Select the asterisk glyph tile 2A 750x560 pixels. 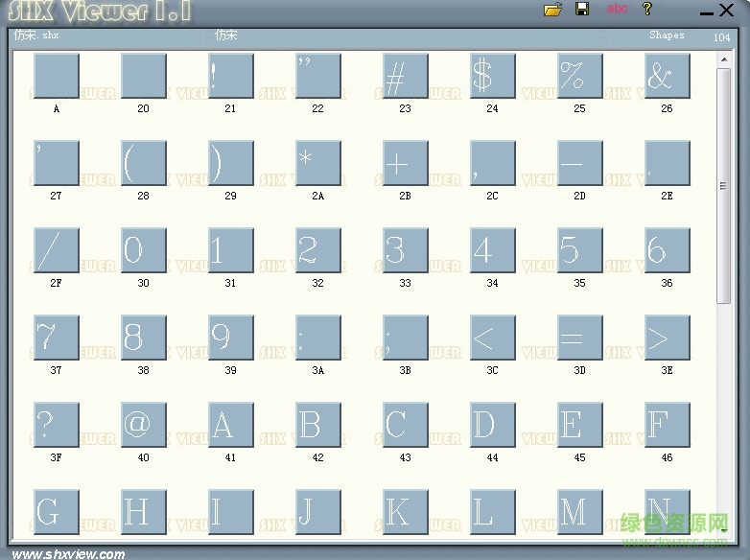(x=318, y=163)
